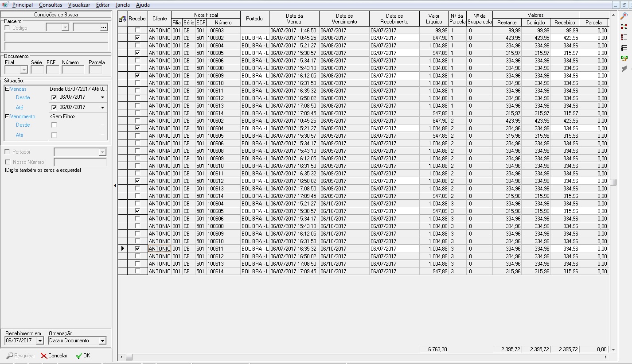Uncheck the Vendas Desde date checkbox
Viewport: 632px width, 364px height.
pyautogui.click(x=54, y=97)
